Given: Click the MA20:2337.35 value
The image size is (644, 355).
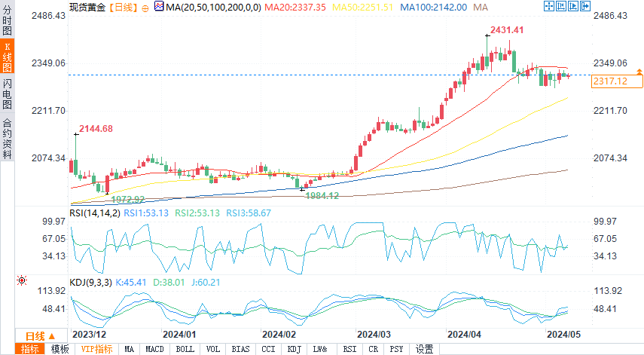Looking at the screenshot, I should click(295, 8).
